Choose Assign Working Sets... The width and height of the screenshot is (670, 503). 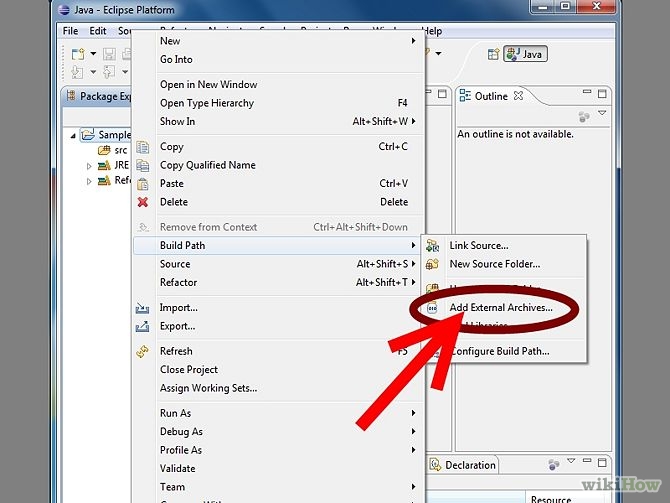(x=279, y=388)
